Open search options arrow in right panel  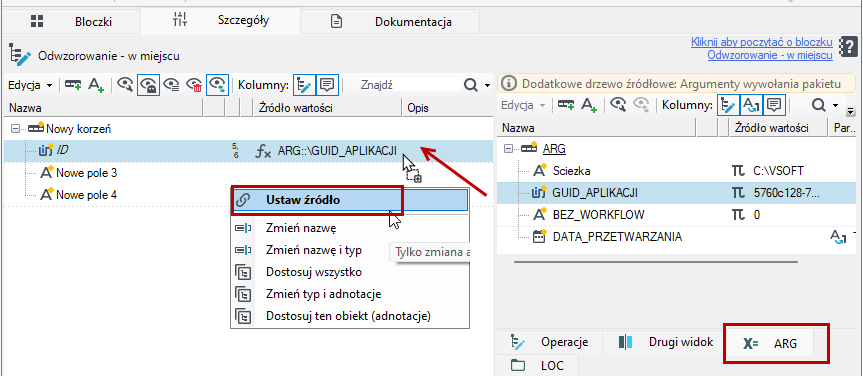point(835,105)
